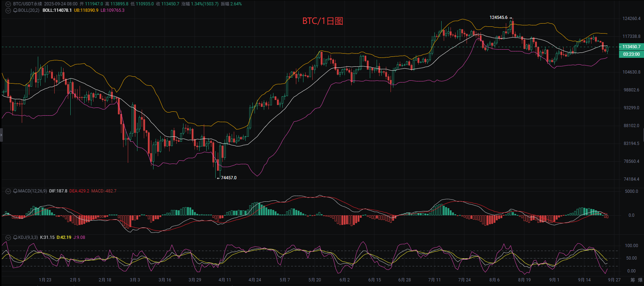Click the BOLL:114078.1 middle band value
Screen dimensions: 644x286
[57, 10]
